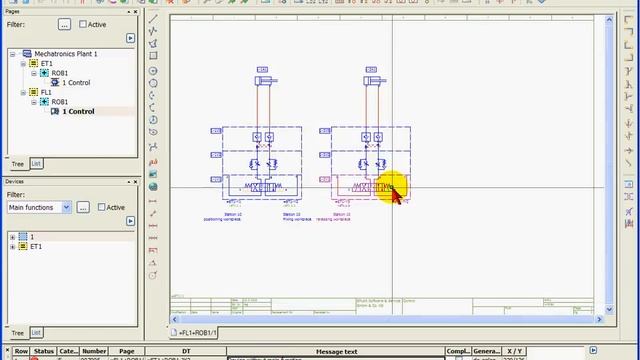This screenshot has width=640, height=360.
Task: Insert angle connection opening down and right
Action: pyautogui.click(x=628, y=20)
